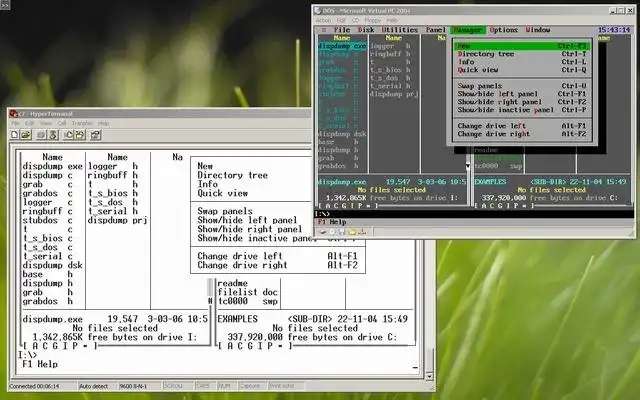Open Options menu in DOS file manager
The width and height of the screenshot is (640, 400).
[x=504, y=30]
